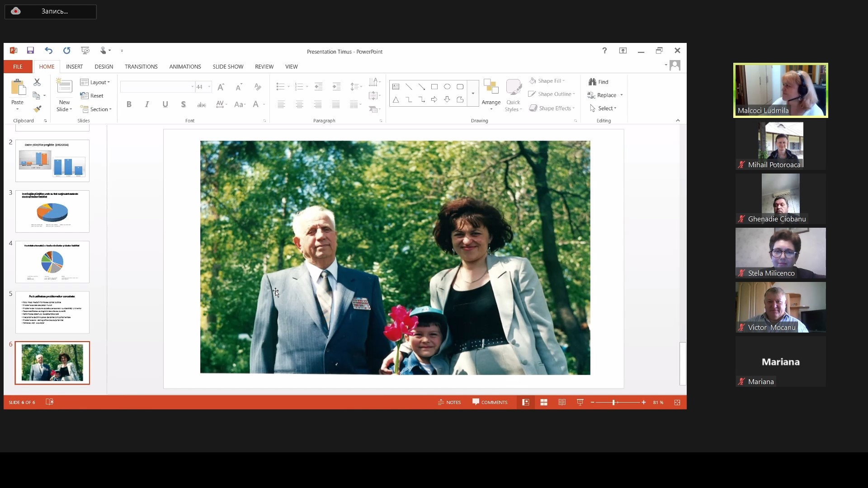The height and width of the screenshot is (488, 868).
Task: Toggle text Shadow
Action: pyautogui.click(x=184, y=104)
